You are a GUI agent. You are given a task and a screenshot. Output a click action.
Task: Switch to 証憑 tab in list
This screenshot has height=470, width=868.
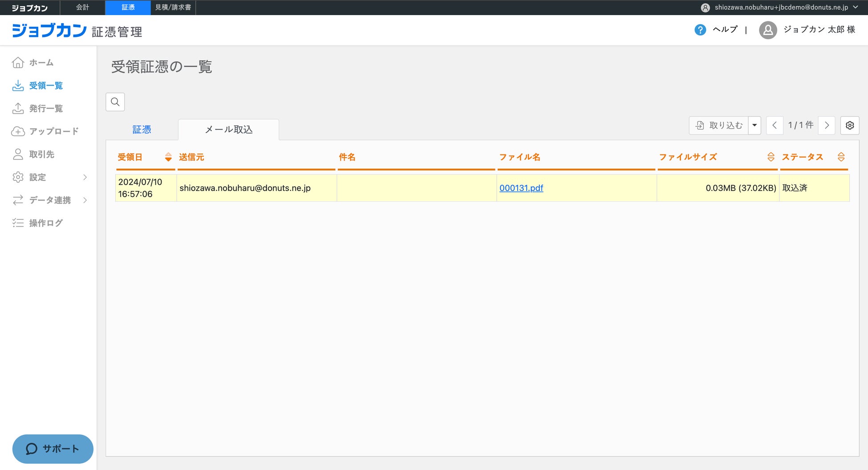point(142,130)
